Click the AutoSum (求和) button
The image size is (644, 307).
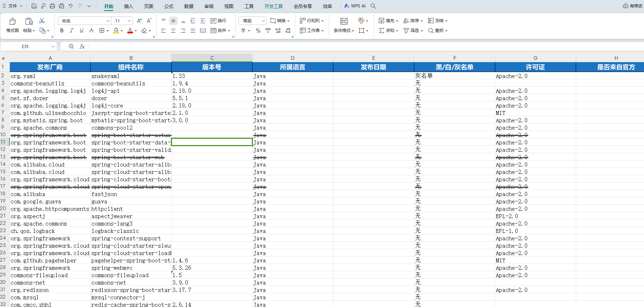[388, 31]
